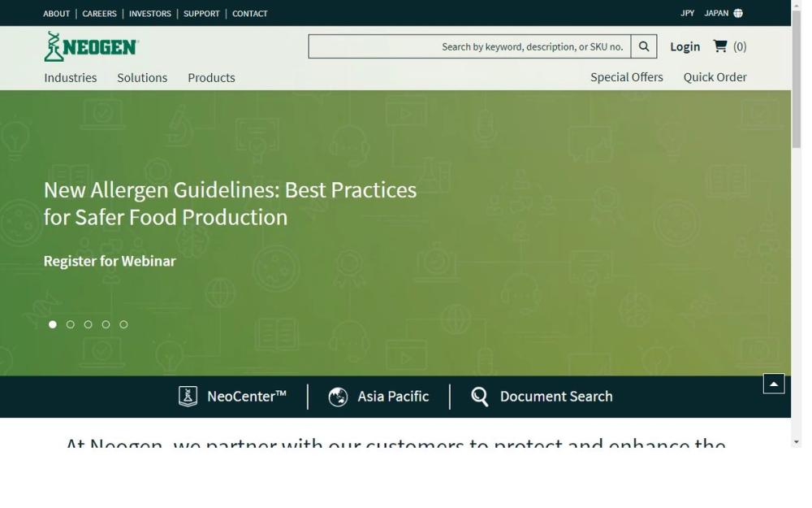
Task: Select the third carousel slide dot
Action: 88,324
